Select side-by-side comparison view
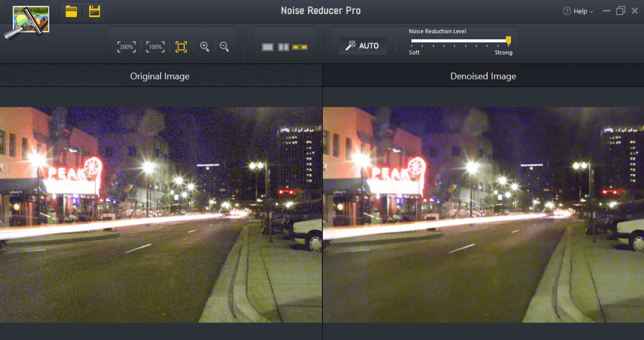Viewport: 644px width, 340px height. click(x=300, y=47)
